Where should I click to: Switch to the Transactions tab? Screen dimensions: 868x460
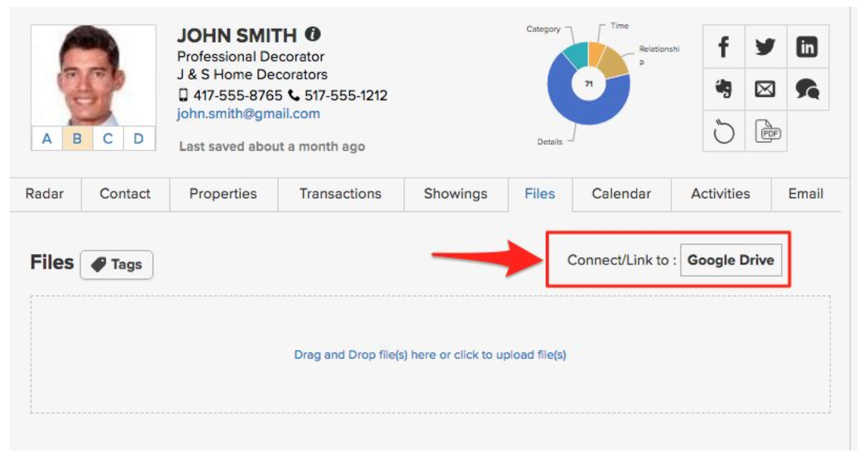[x=340, y=194]
